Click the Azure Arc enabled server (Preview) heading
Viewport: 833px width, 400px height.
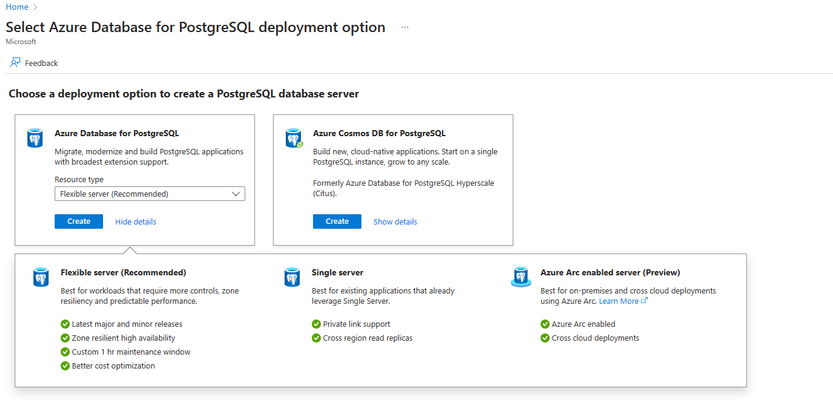pos(610,273)
